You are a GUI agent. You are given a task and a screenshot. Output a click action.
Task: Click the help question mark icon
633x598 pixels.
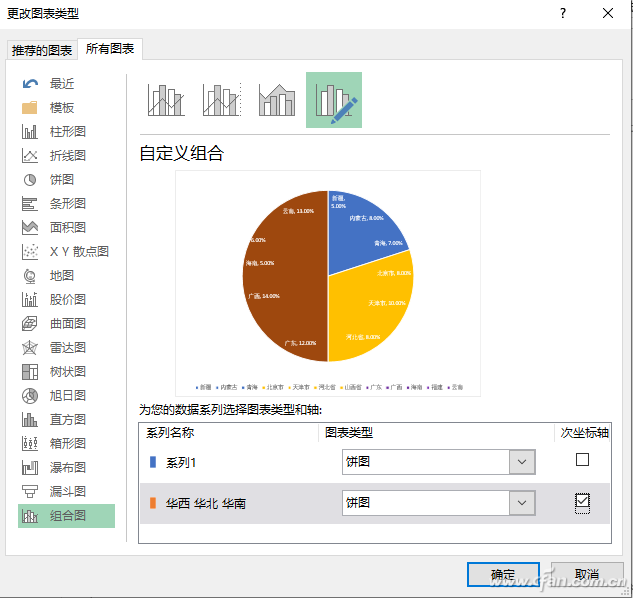563,13
